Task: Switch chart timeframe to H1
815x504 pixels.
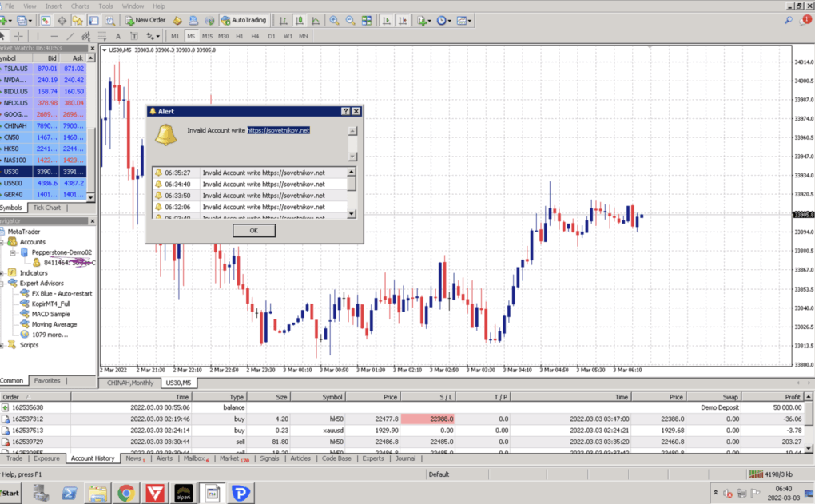Action: (239, 36)
